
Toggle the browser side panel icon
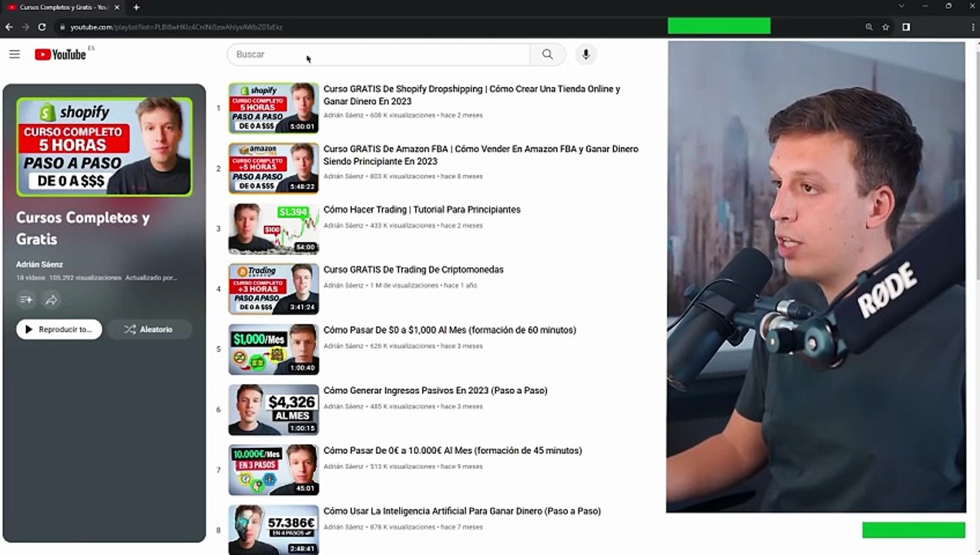point(906,27)
